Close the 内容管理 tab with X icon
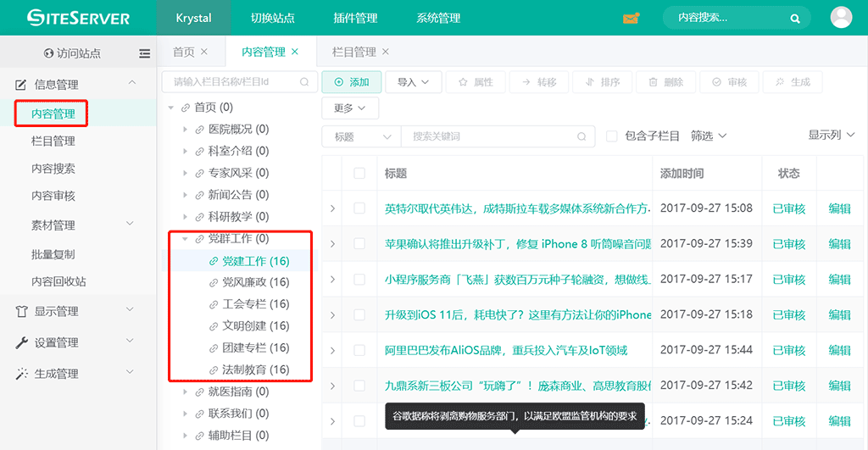Image resolution: width=868 pixels, height=450 pixels. click(295, 52)
